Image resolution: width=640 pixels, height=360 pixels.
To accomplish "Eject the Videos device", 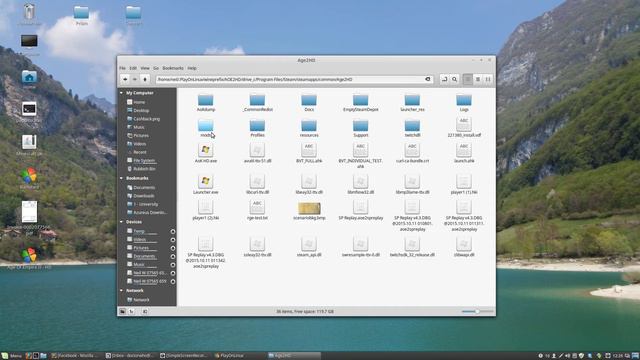I will click(x=173, y=240).
